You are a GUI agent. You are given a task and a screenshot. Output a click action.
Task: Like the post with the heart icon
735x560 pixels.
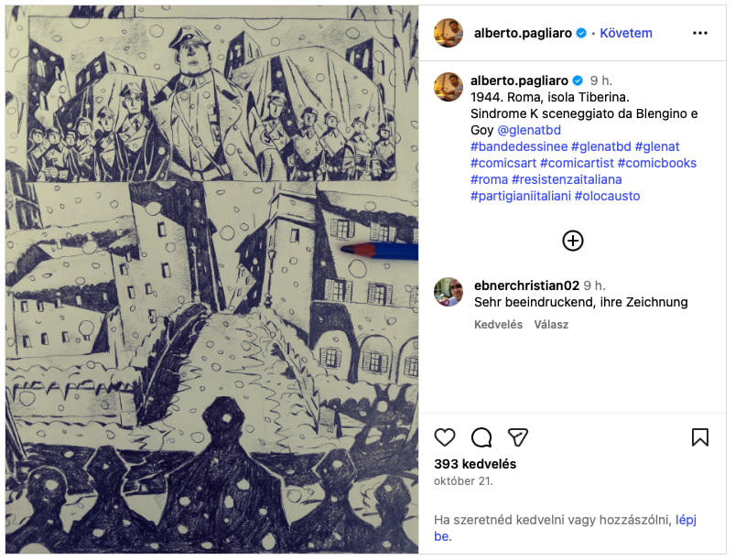(444, 437)
